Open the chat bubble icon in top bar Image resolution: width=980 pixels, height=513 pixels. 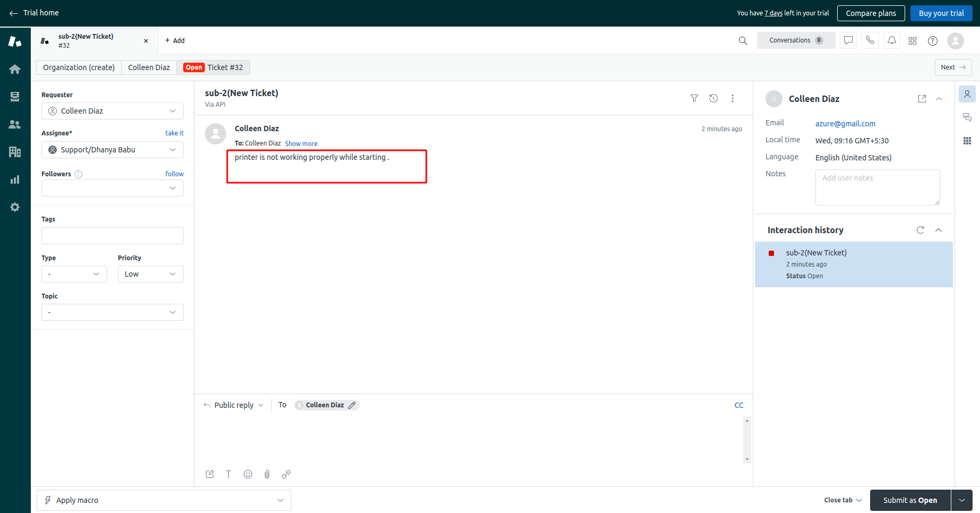click(x=848, y=40)
